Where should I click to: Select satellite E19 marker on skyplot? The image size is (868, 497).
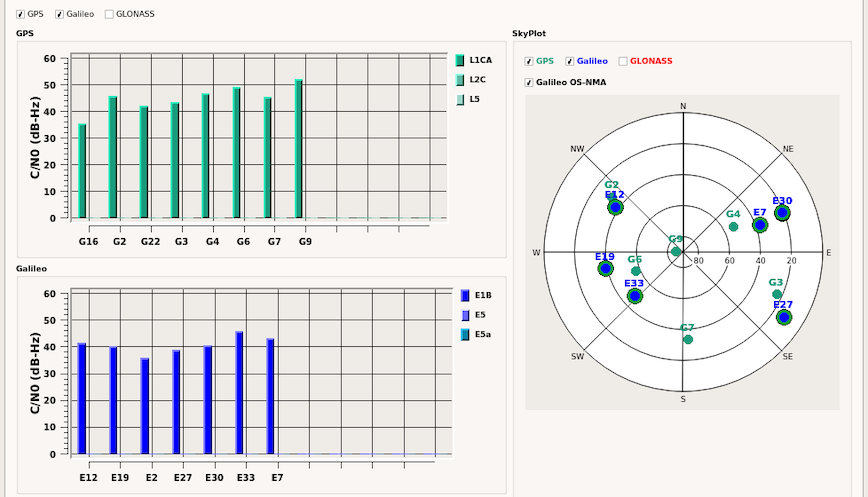click(x=604, y=269)
